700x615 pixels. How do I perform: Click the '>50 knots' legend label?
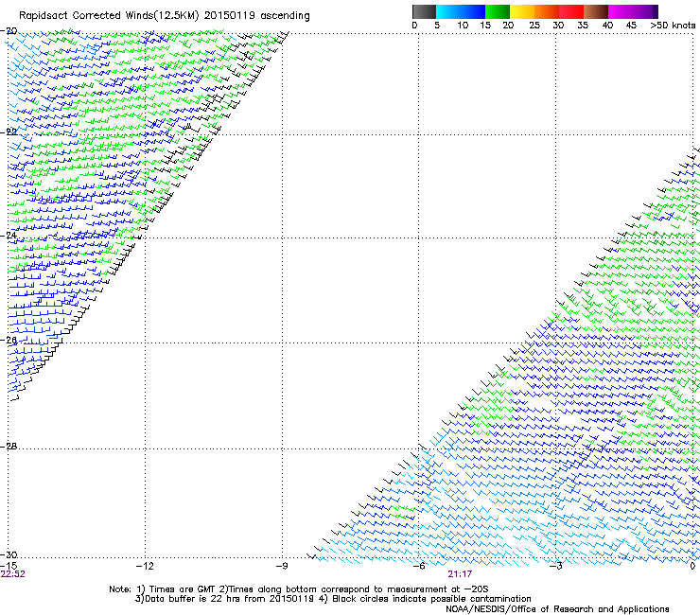[673, 25]
